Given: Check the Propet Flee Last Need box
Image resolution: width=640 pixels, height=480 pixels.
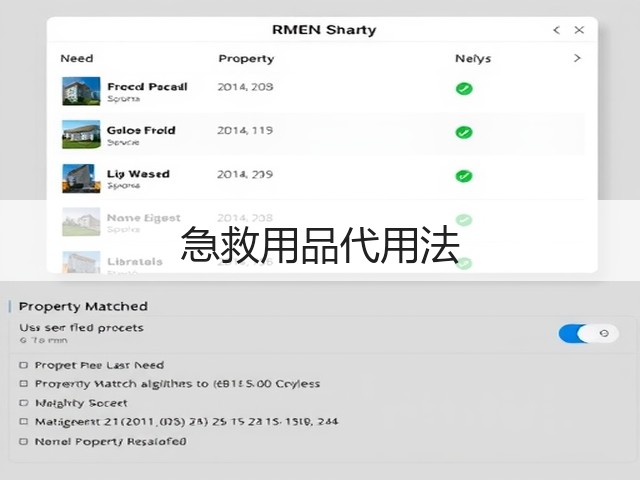Looking at the screenshot, I should pos(24,365).
